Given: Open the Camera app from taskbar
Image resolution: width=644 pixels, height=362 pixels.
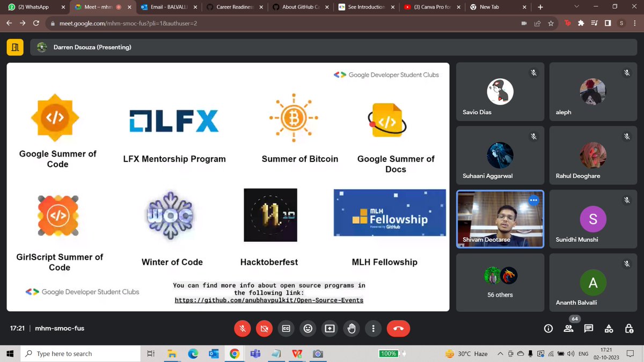Looking at the screenshot, I should tap(318, 353).
